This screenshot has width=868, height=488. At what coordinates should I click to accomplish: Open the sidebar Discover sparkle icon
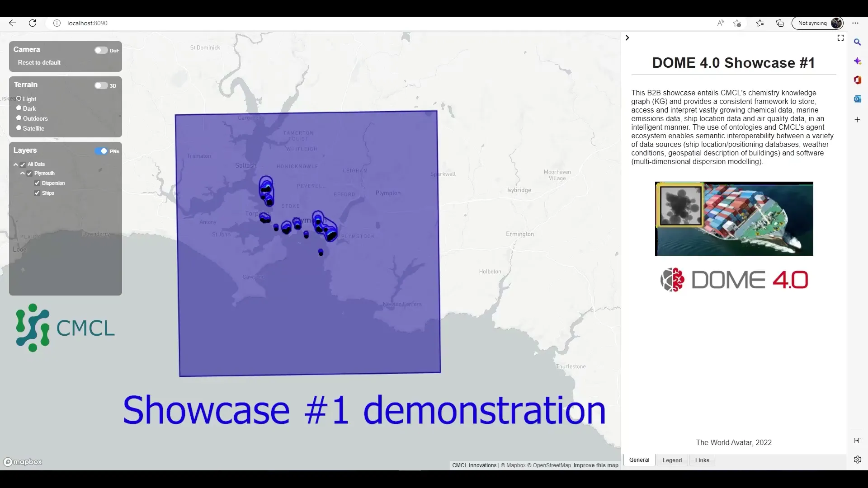[x=857, y=61]
